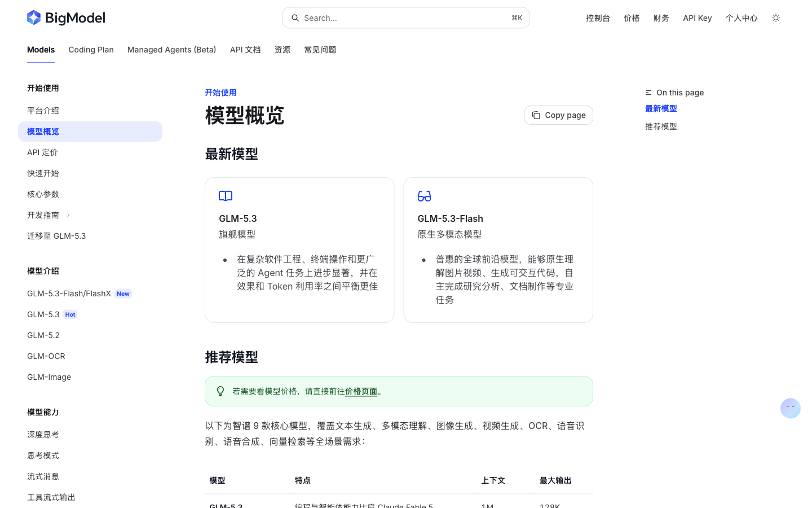Open the API 文档 tab

pyautogui.click(x=245, y=50)
